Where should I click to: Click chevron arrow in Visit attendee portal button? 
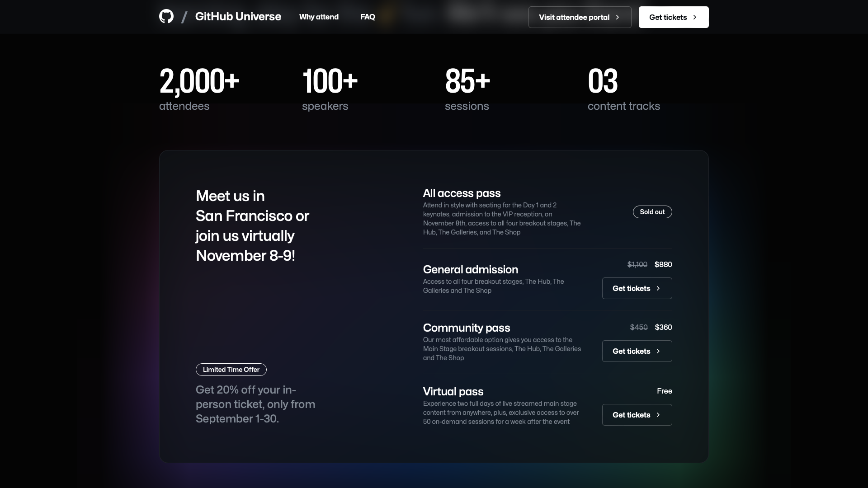click(x=618, y=17)
